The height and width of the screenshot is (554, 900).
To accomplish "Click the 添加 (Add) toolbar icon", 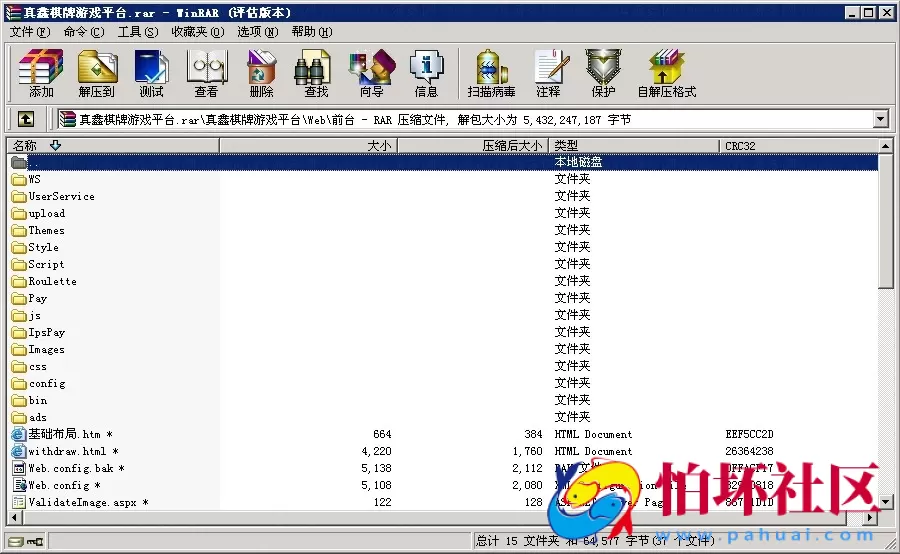I will pyautogui.click(x=41, y=73).
